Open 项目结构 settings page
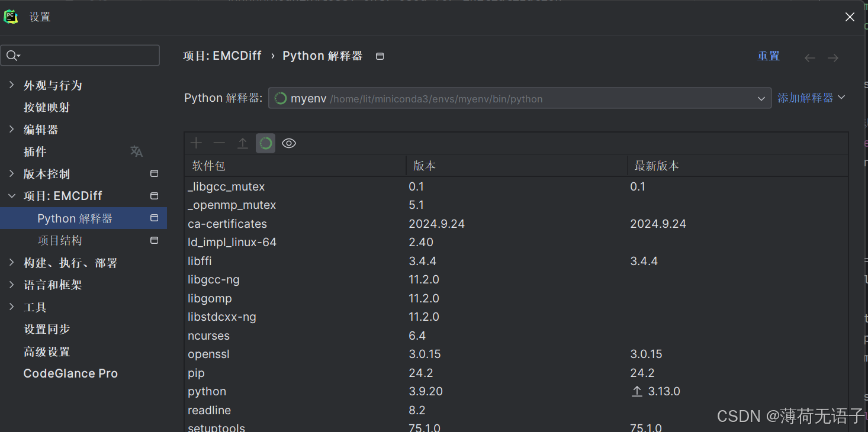The width and height of the screenshot is (868, 432). point(60,240)
